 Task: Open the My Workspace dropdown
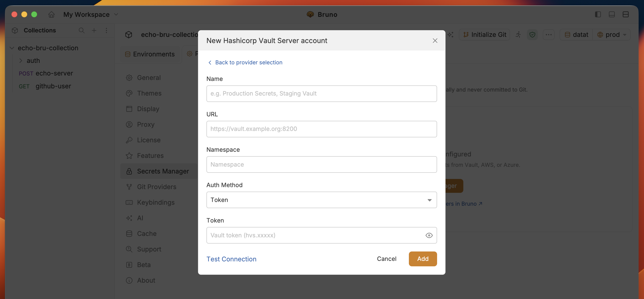pyautogui.click(x=91, y=15)
